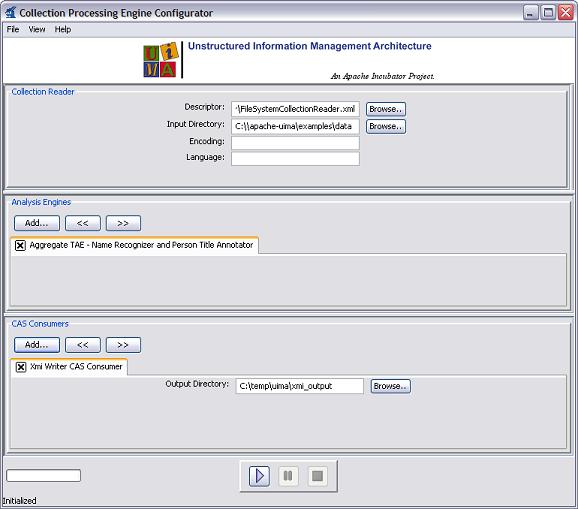Close the Collection Processing Engine Configurator window
Image resolution: width=578 pixels, height=509 pixels.
[x=565, y=13]
